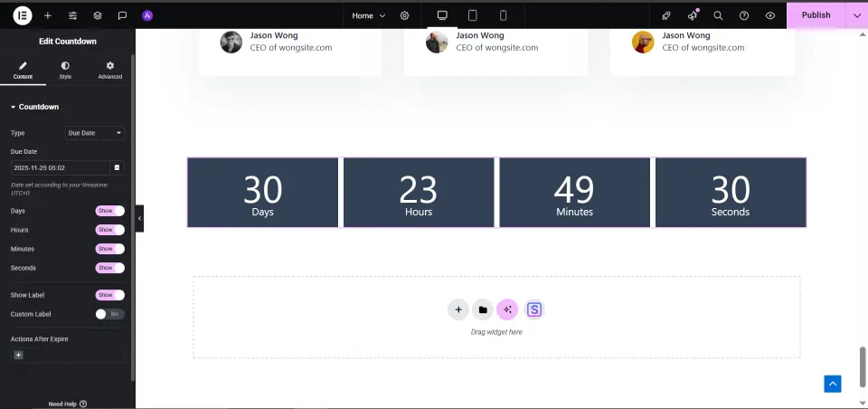
Task: Preview changes with the eye icon
Action: (x=770, y=15)
